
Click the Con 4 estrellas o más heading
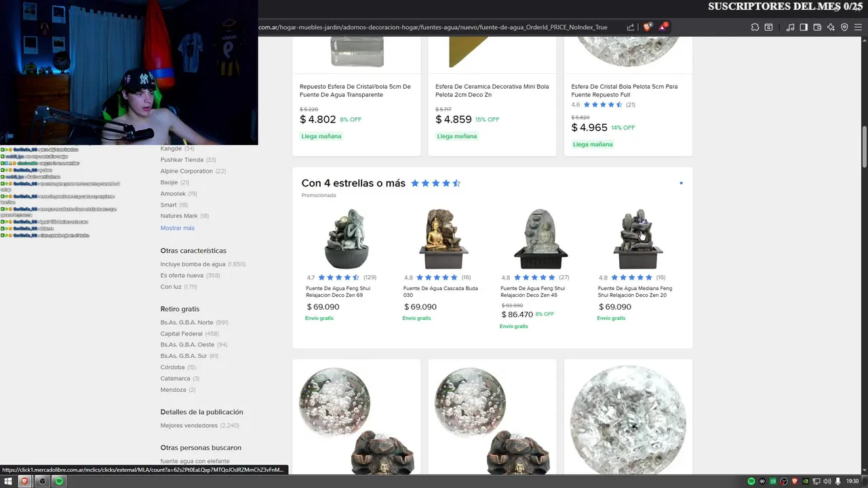click(353, 183)
